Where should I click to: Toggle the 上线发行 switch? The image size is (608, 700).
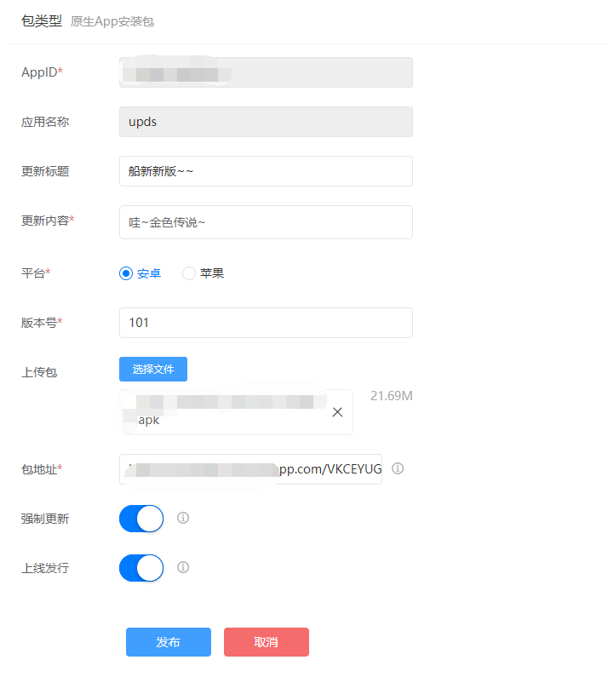(x=141, y=568)
